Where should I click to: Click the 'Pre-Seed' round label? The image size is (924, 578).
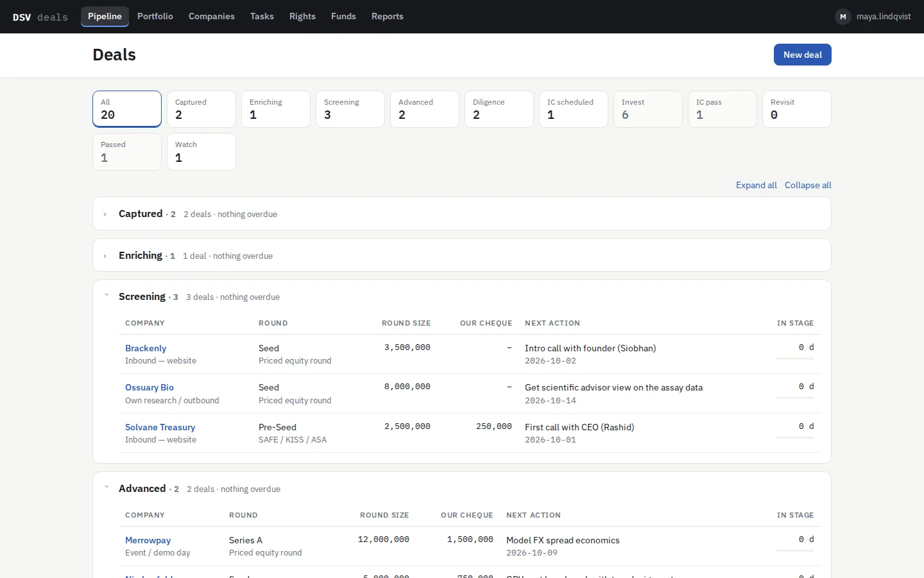tap(277, 427)
